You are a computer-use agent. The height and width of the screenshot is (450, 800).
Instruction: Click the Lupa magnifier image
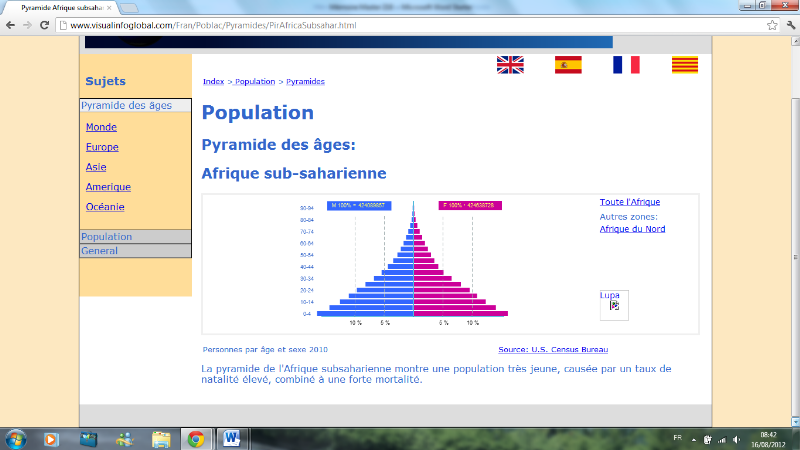(x=614, y=305)
